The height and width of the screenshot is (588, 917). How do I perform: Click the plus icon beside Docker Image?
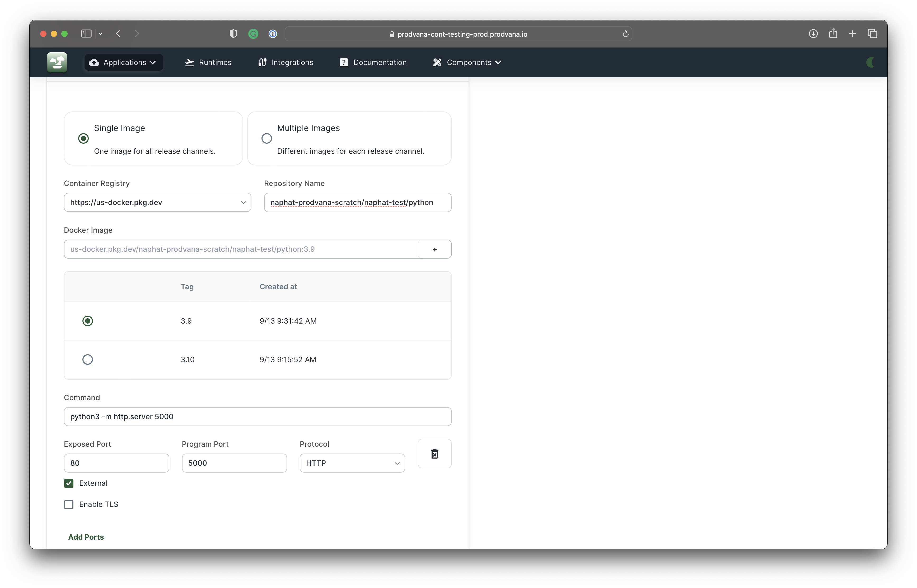(x=434, y=249)
